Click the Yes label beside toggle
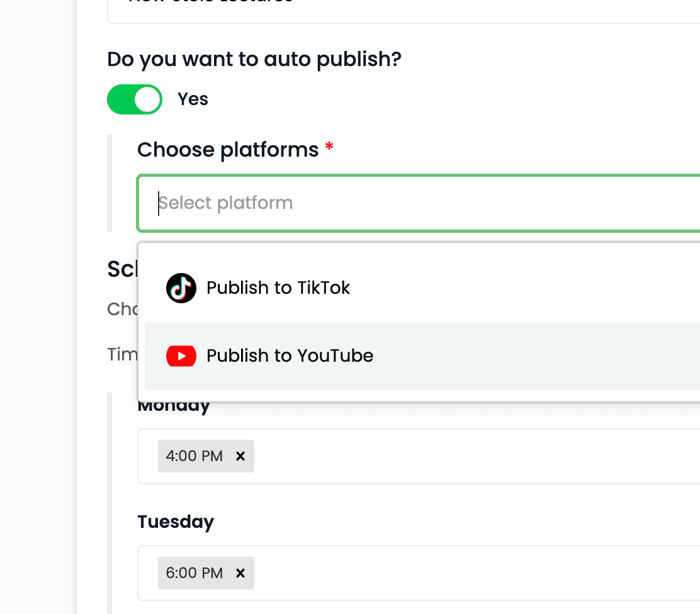This screenshot has width=700, height=614. [193, 99]
